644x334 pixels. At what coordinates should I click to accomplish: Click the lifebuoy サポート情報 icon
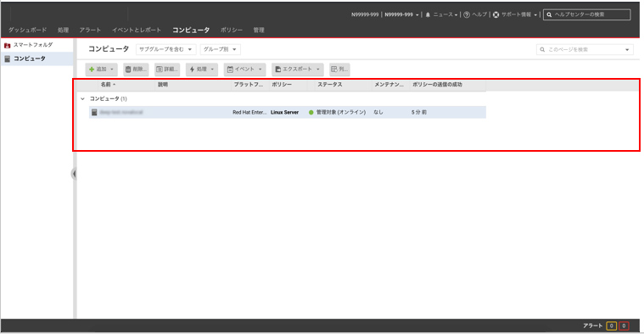point(496,14)
